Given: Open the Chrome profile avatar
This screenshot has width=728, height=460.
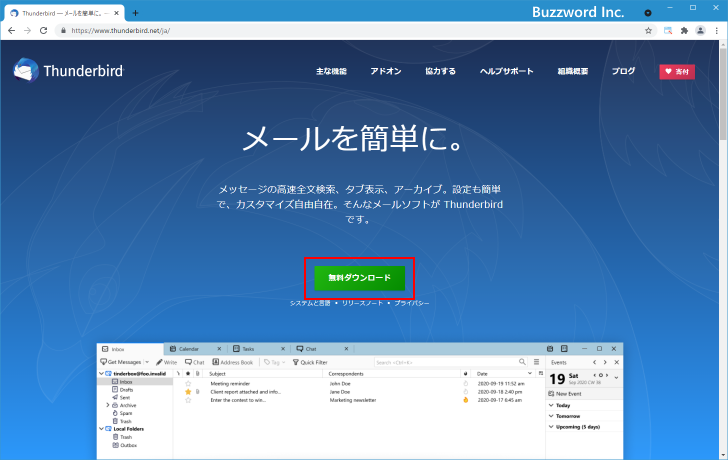Looking at the screenshot, I should [700, 31].
